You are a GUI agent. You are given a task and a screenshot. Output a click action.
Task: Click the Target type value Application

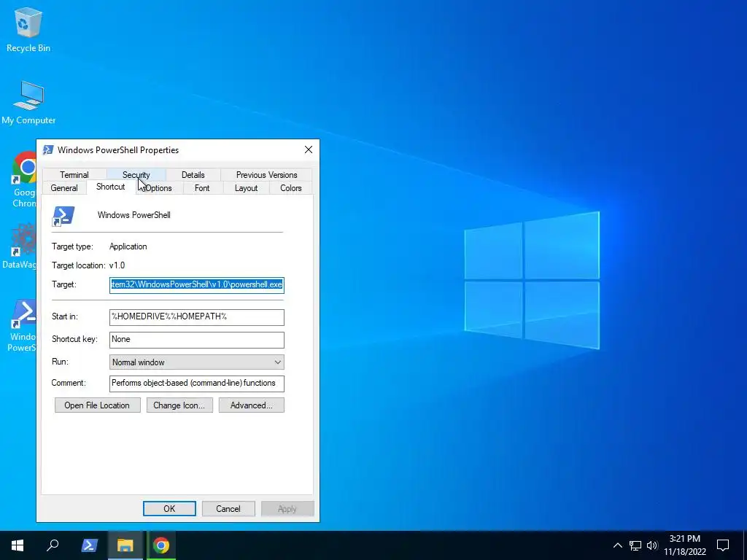point(128,246)
